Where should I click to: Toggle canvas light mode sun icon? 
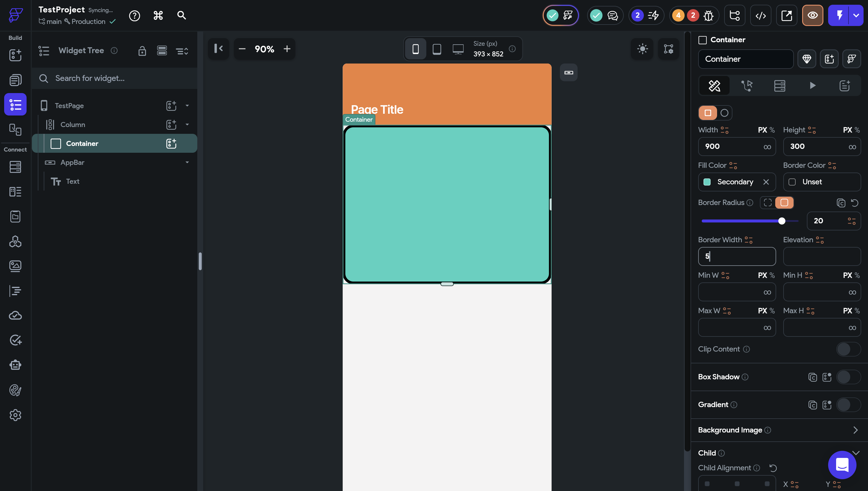tap(642, 49)
